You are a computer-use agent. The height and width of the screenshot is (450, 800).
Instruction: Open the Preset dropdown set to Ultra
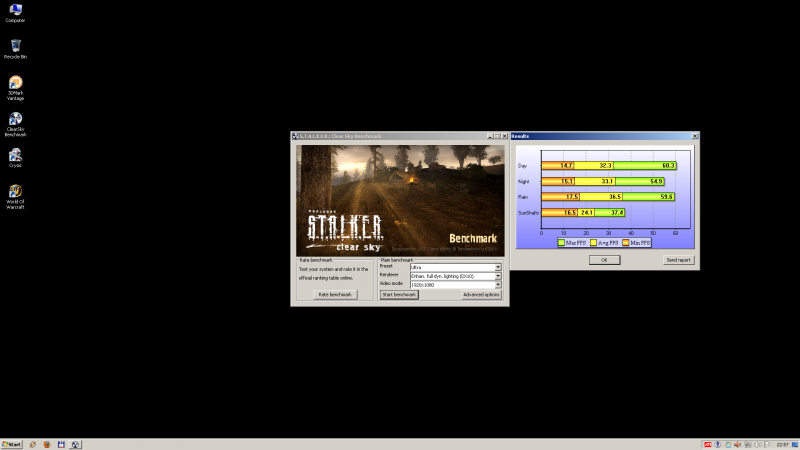[456, 267]
